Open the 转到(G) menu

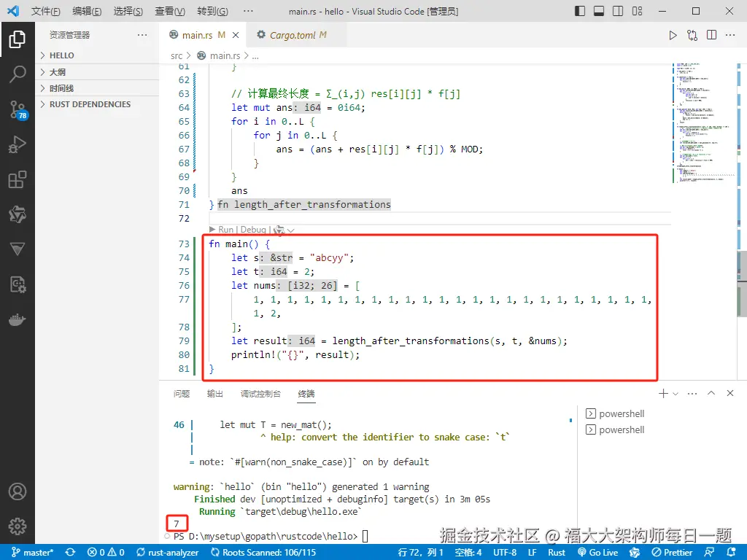pyautogui.click(x=212, y=11)
